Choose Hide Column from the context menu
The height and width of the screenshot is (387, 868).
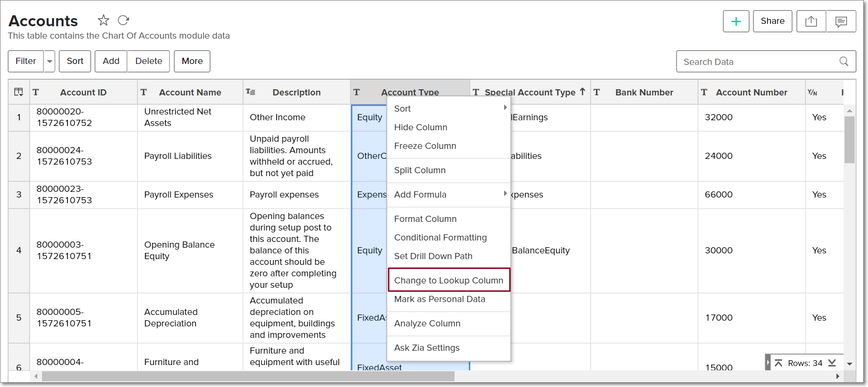(x=421, y=127)
